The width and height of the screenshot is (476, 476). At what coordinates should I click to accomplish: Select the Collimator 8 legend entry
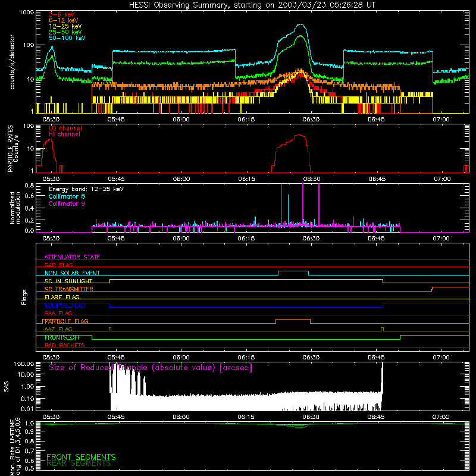point(67,196)
